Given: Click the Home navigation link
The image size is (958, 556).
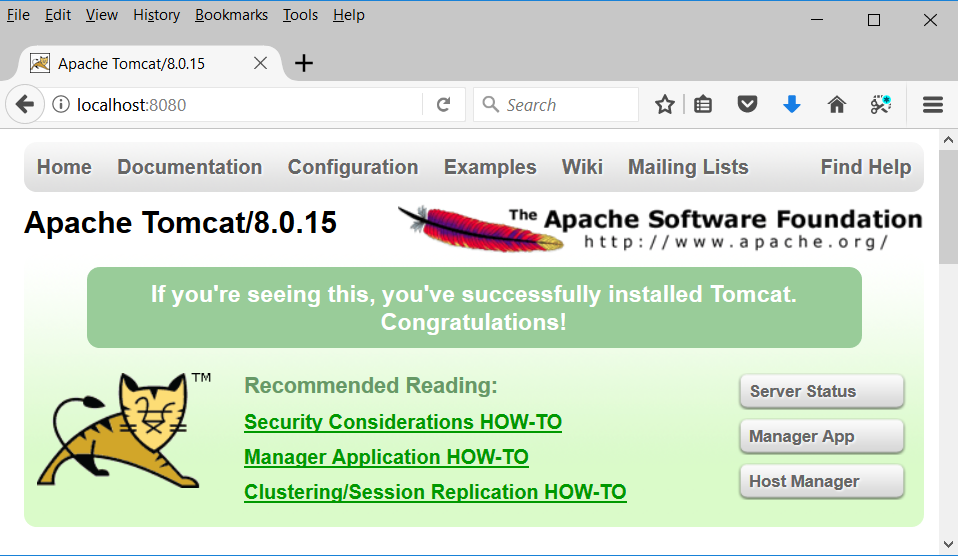Looking at the screenshot, I should pyautogui.click(x=64, y=167).
